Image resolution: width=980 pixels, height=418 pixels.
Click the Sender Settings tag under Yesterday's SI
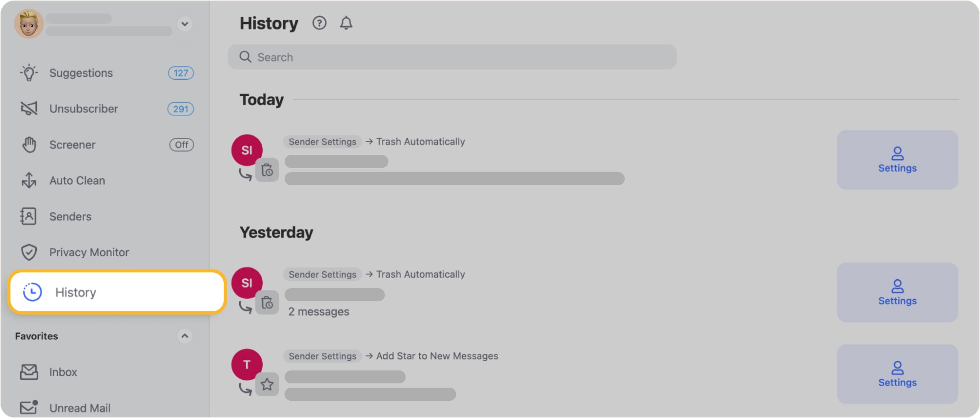[322, 274]
